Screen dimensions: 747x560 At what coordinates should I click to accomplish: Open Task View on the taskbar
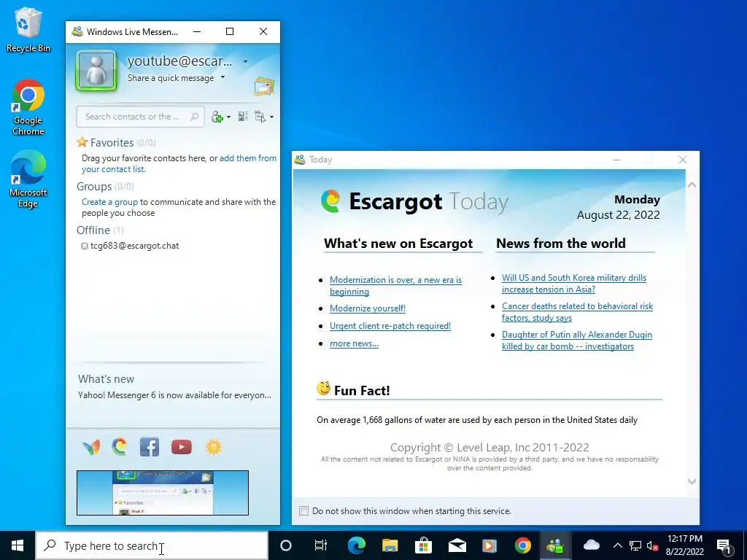point(321,545)
